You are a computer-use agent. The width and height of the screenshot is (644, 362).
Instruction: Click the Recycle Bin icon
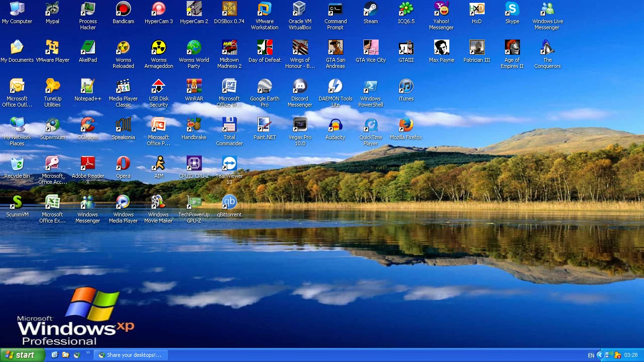(17, 164)
